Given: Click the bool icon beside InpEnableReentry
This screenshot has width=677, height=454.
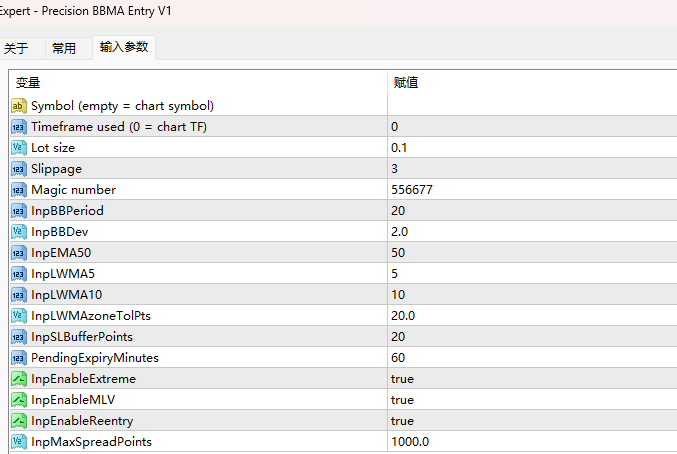Looking at the screenshot, I should (x=19, y=421).
